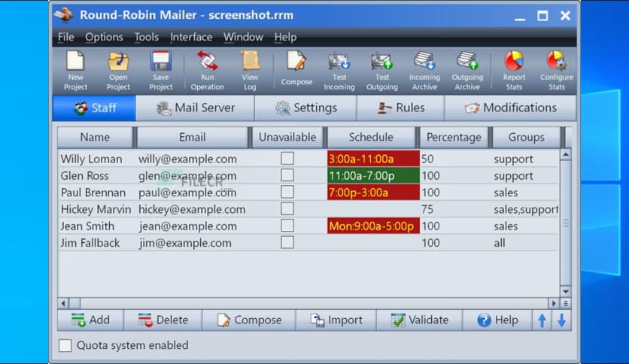Screen dimensions: 629x364
Task: Click Jim Fallback's groups value all
Action: (500, 243)
